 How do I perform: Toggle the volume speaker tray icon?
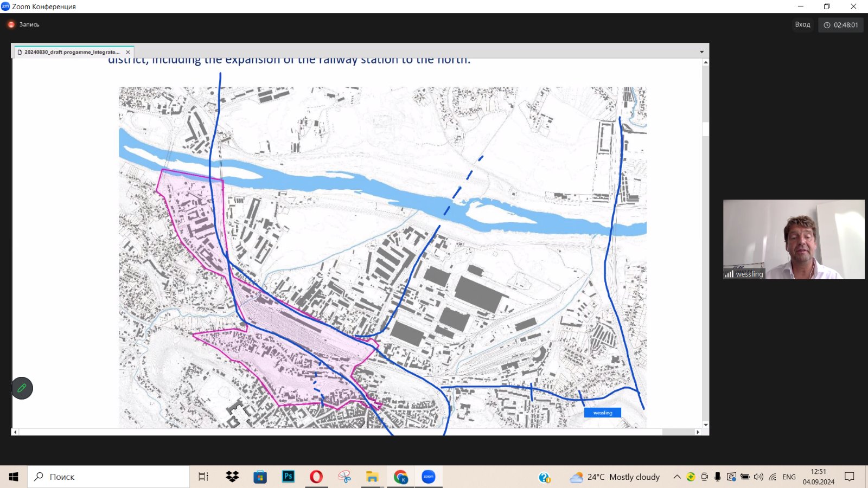click(758, 477)
